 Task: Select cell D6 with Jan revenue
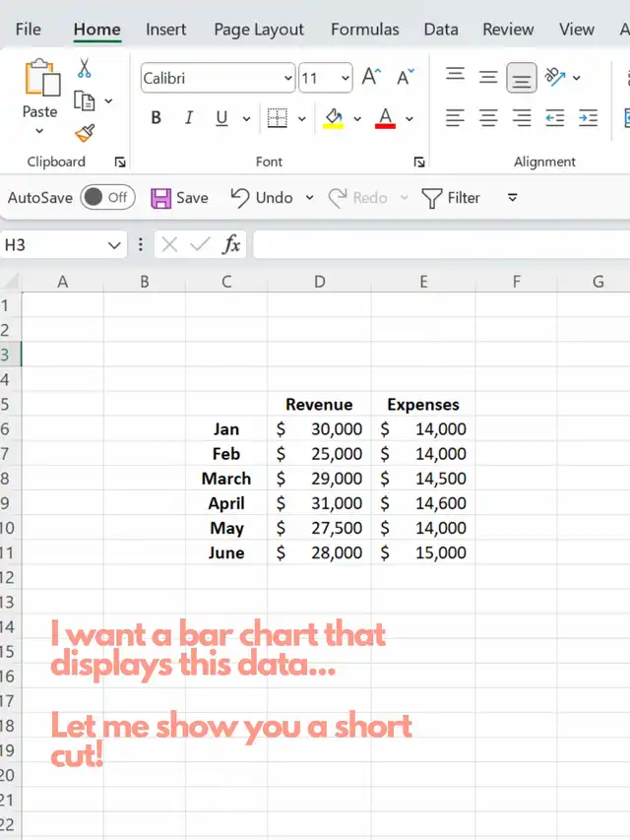tap(319, 429)
